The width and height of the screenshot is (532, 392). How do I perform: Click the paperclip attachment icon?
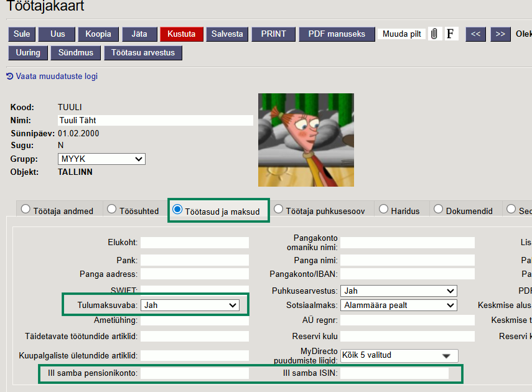click(434, 34)
